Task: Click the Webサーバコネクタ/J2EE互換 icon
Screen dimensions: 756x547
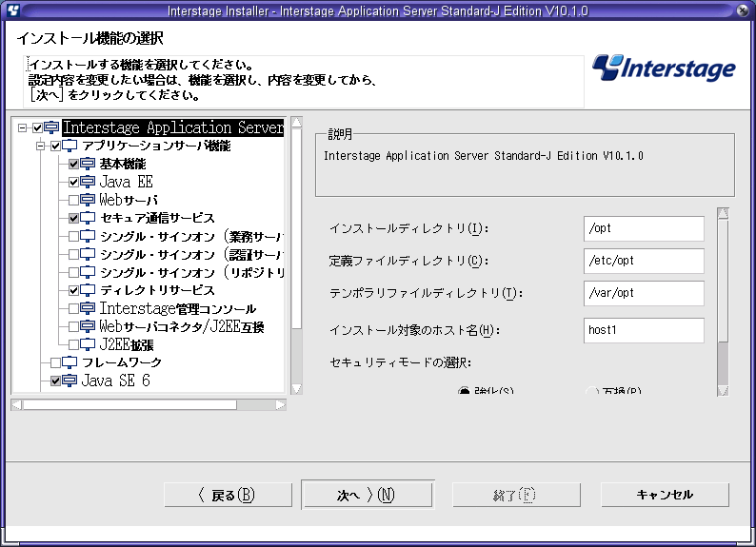Action: click(88, 326)
